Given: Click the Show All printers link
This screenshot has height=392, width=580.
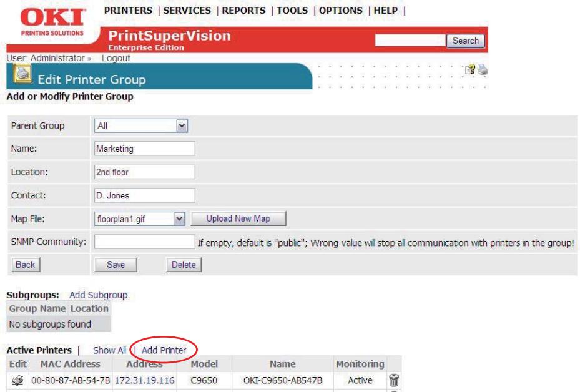Looking at the screenshot, I should 109,350.
